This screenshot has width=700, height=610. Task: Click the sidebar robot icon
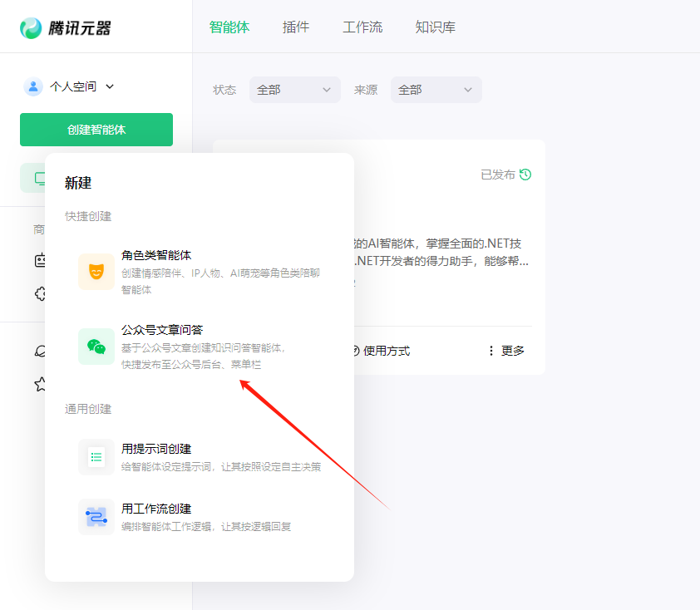[x=40, y=260]
